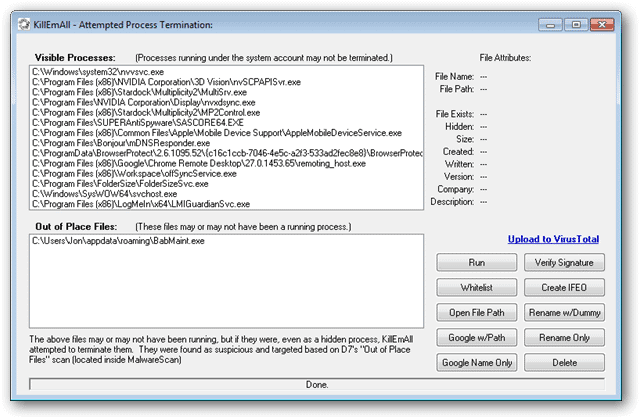Screen dimensions: 640x419
Task: Select mDNSResponder.exe process row
Action: point(227,143)
